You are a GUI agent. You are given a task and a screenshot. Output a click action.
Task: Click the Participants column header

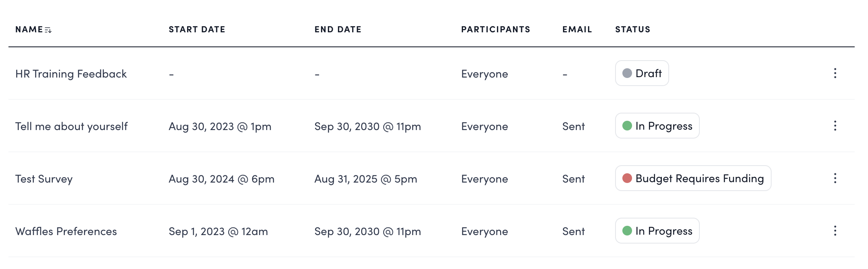pyautogui.click(x=495, y=29)
